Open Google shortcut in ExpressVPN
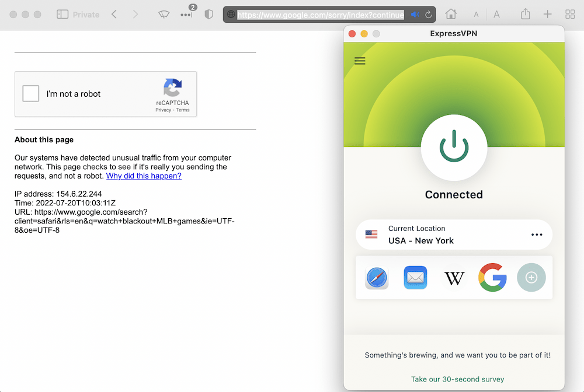 [x=492, y=278]
